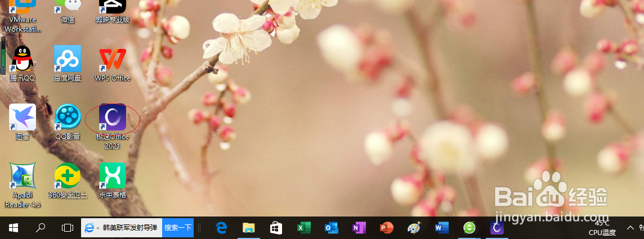Click the 45°C CPU温度 tray readout
This screenshot has width=644, height=239.
[x=602, y=228]
